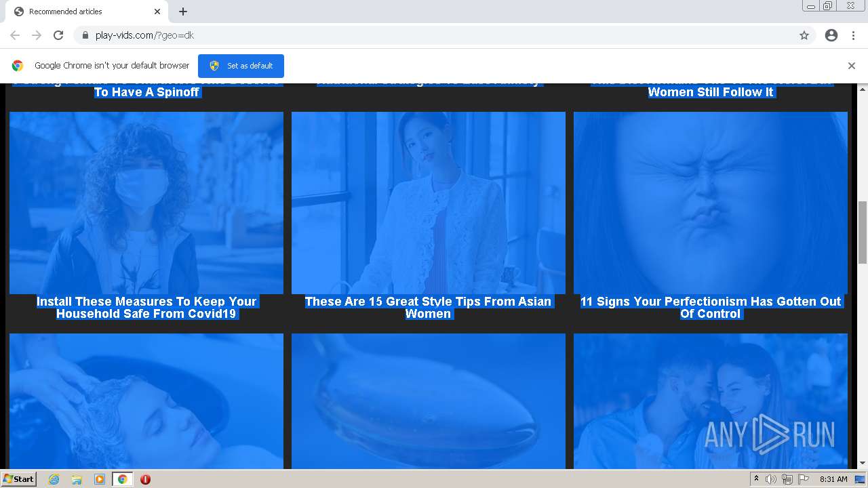Open These Are 15 Great Style Tips link
The image size is (868, 488).
click(429, 308)
